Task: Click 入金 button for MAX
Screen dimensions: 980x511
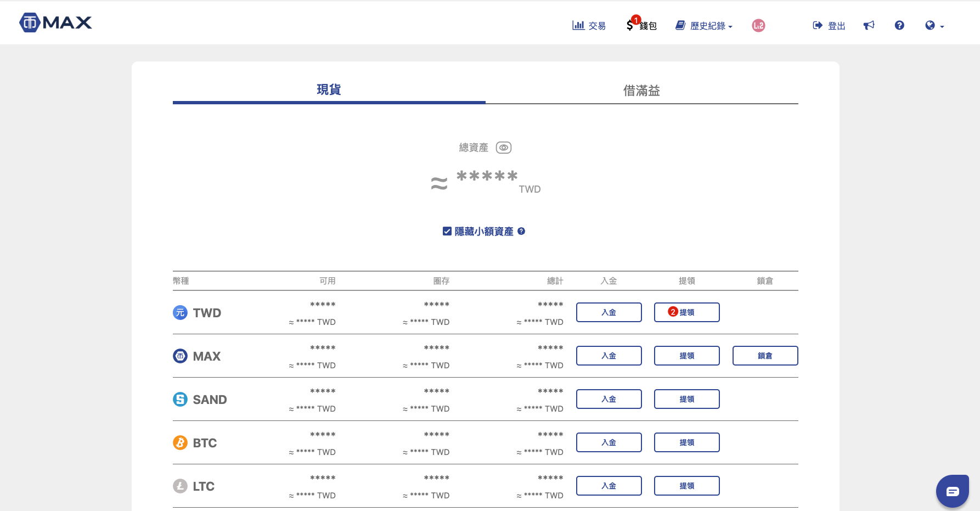Action: point(609,356)
